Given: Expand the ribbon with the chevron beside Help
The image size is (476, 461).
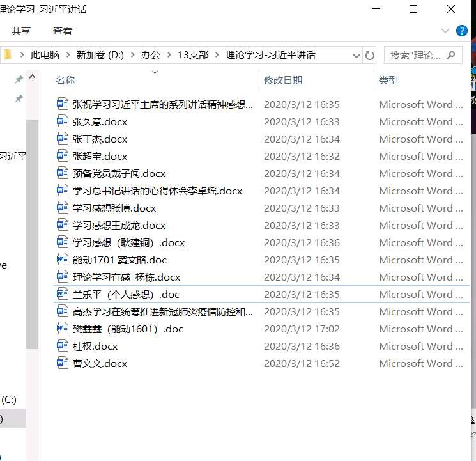Looking at the screenshot, I should (445, 31).
